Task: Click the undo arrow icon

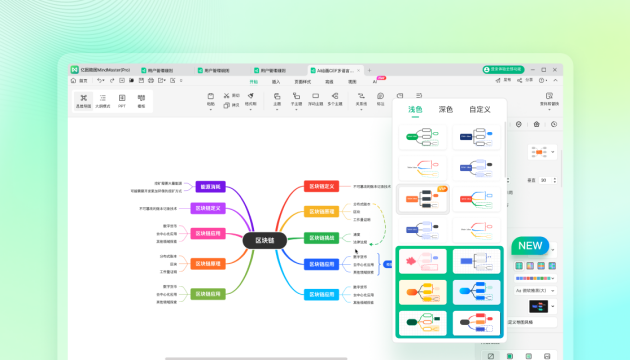Action: [99, 81]
